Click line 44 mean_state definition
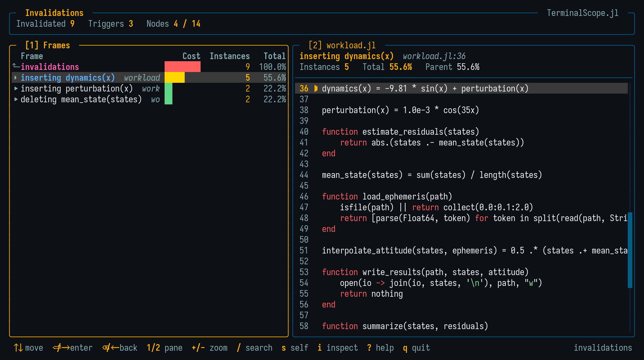The height and width of the screenshot is (360, 644). [x=432, y=175]
